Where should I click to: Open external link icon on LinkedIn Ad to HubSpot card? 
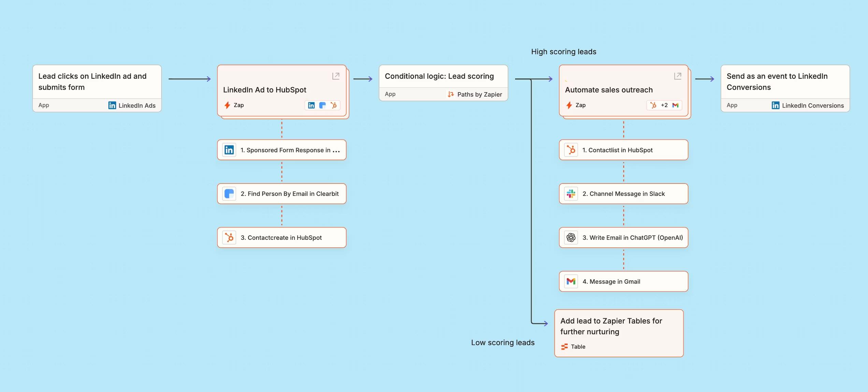(336, 76)
